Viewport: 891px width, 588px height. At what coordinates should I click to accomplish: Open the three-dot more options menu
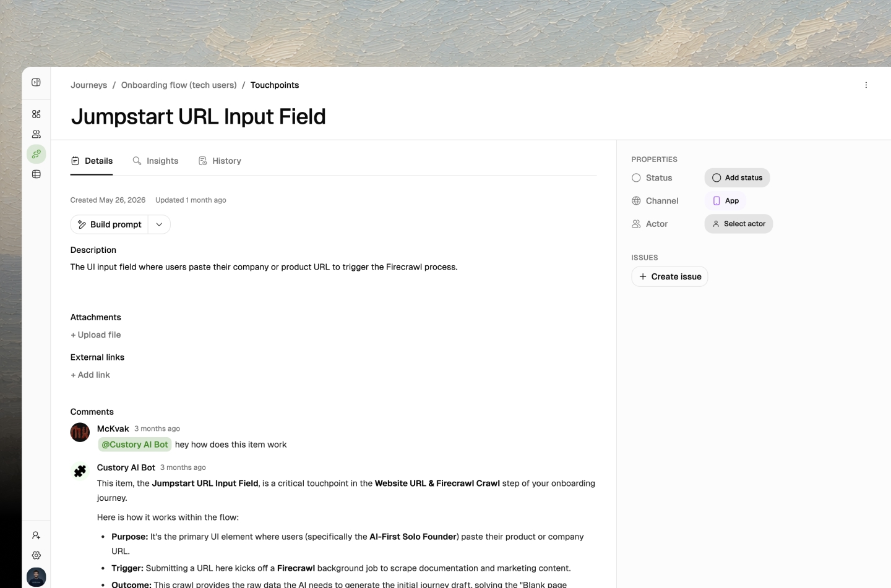click(866, 85)
